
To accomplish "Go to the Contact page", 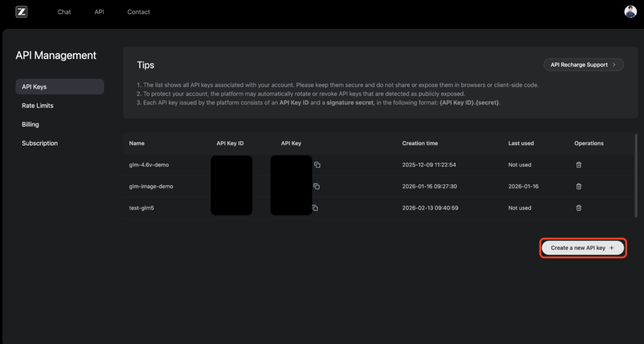I will tap(138, 12).
